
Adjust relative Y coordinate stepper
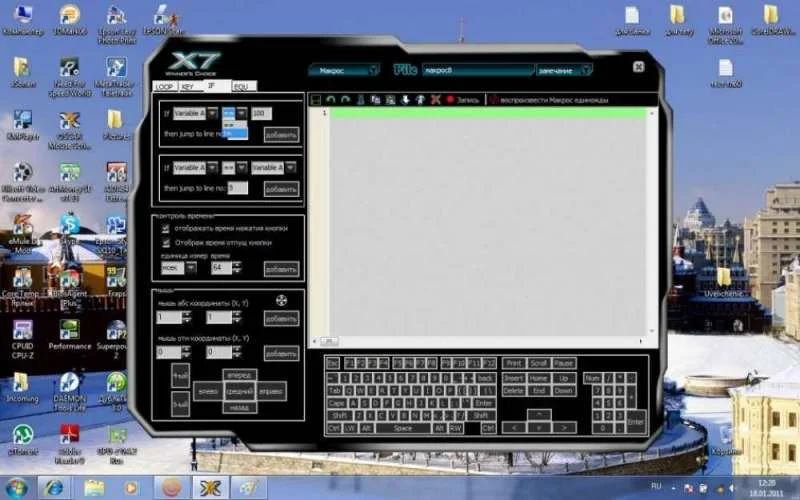point(237,352)
